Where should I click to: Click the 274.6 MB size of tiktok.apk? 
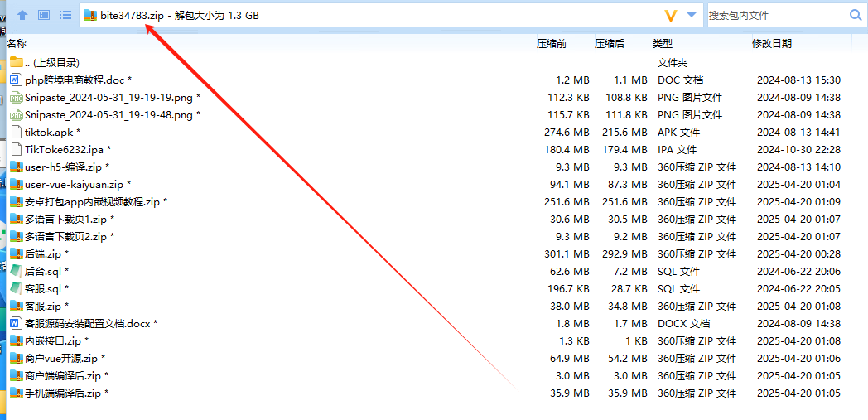coord(567,133)
